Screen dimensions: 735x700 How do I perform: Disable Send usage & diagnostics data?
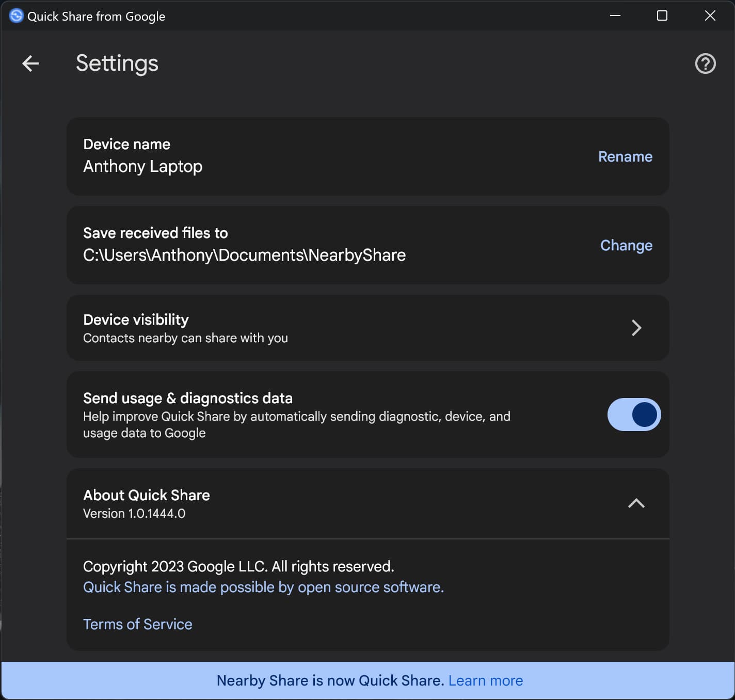[x=634, y=415]
